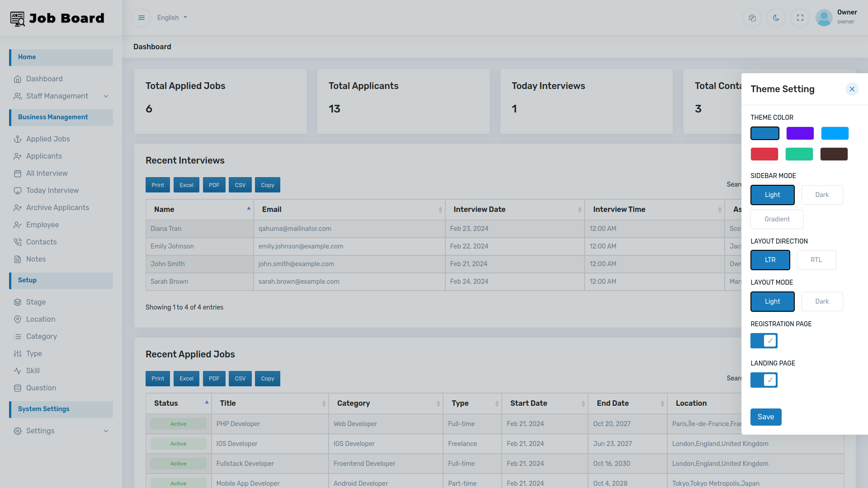Switch Layout Mode to Dark
This screenshot has height=488, width=868.
822,301
